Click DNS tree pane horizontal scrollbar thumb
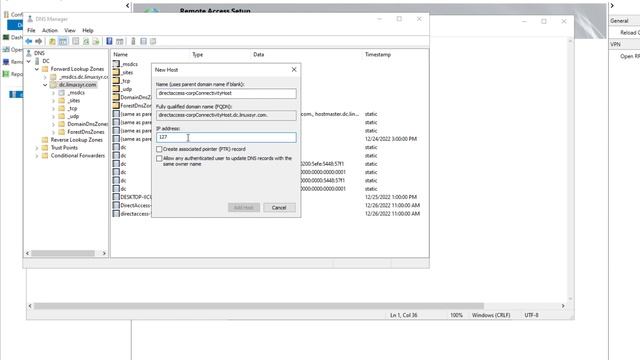The height and width of the screenshot is (360, 640). (x=63, y=253)
